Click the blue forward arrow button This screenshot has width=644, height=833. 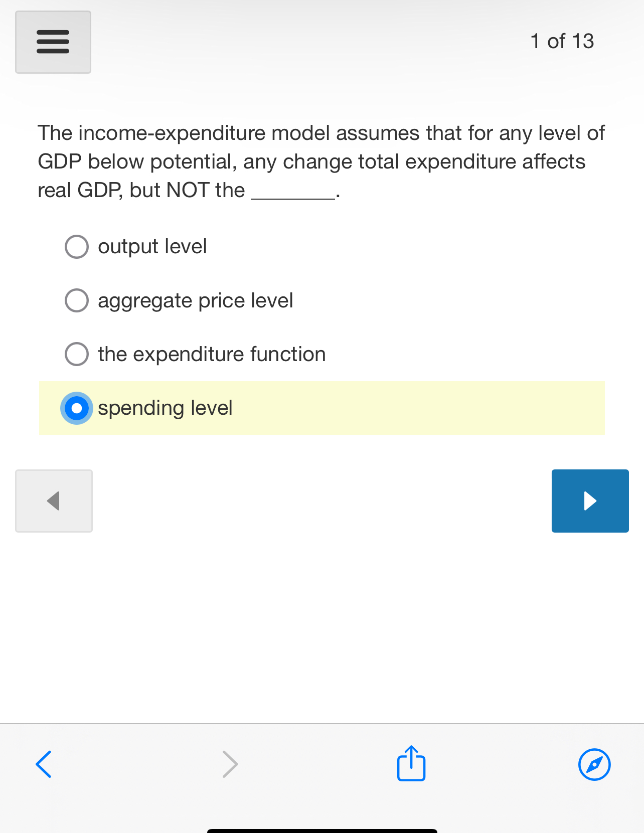pos(590,501)
